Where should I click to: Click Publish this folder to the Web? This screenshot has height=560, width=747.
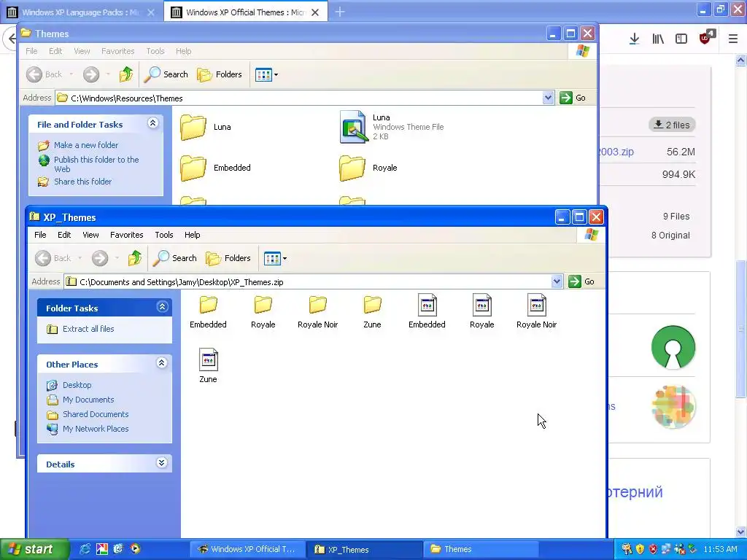(x=90, y=164)
